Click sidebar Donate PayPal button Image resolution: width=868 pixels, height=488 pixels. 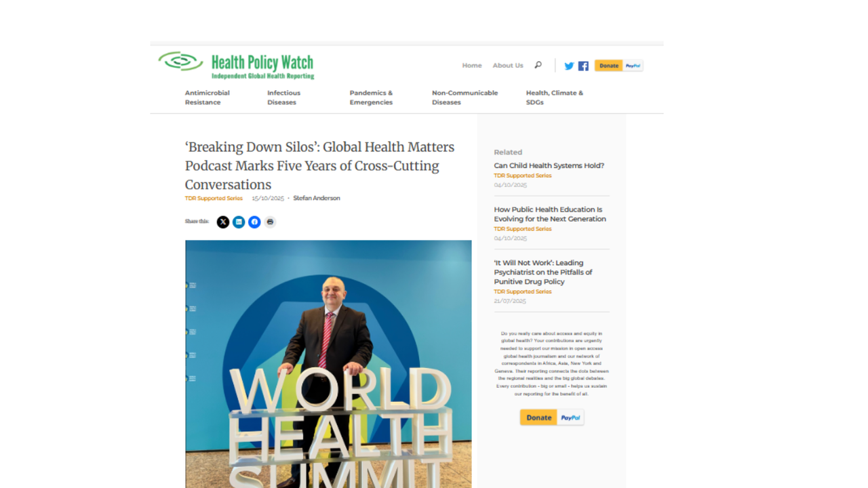coord(552,418)
